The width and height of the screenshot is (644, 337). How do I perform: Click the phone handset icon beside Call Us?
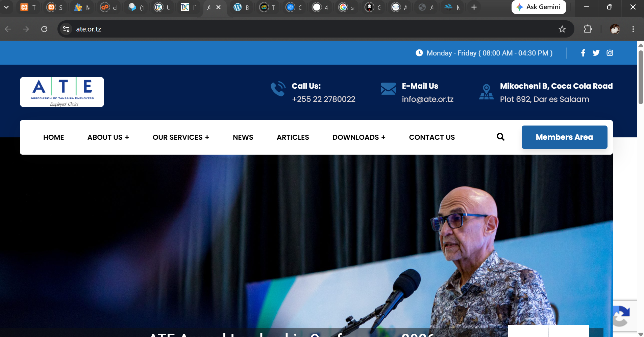pyautogui.click(x=278, y=89)
